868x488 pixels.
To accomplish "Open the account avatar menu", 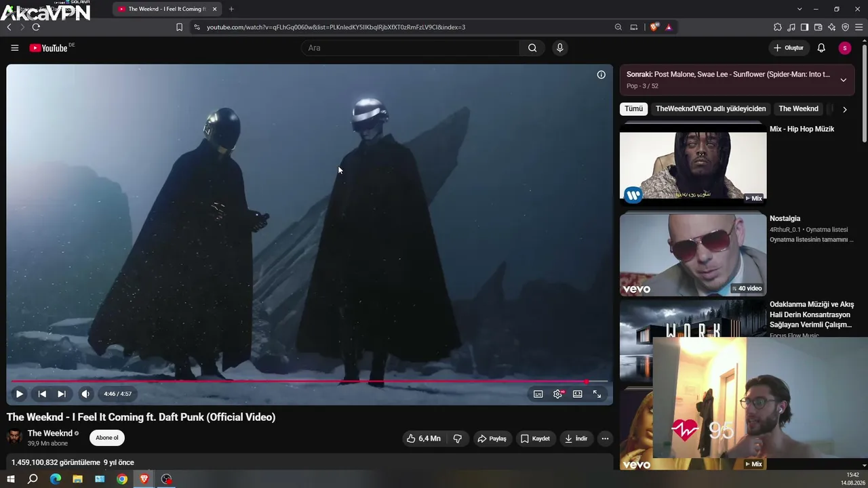I will (x=844, y=48).
